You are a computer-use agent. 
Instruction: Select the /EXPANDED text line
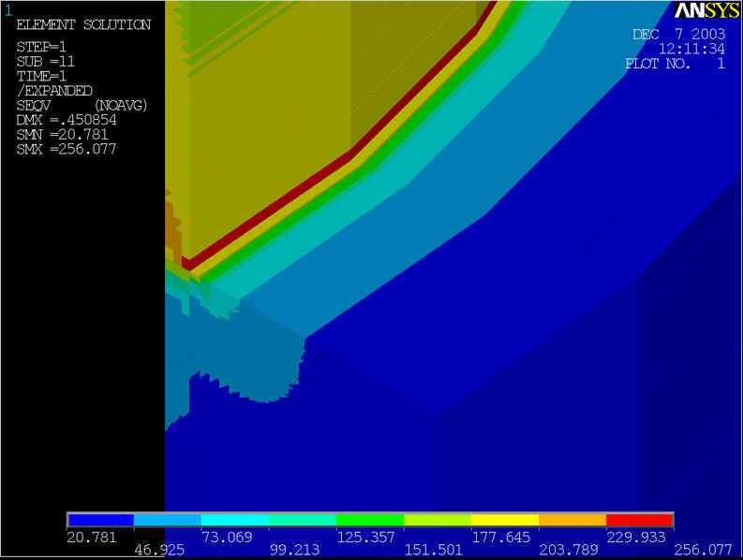coord(54,91)
